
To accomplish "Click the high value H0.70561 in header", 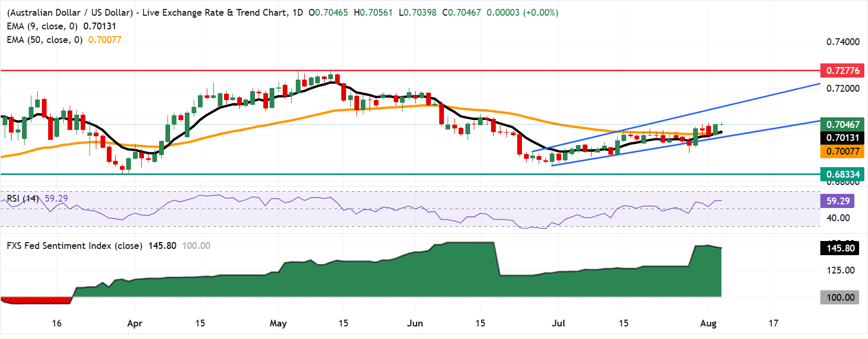I will click(373, 13).
